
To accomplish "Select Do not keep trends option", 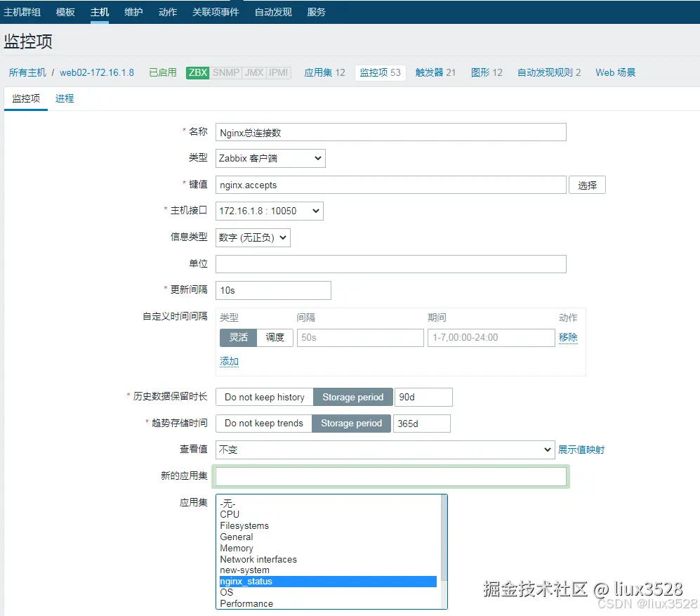I will [x=263, y=424].
